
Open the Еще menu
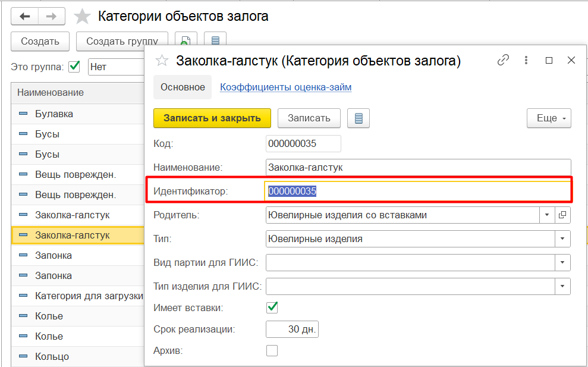click(549, 118)
